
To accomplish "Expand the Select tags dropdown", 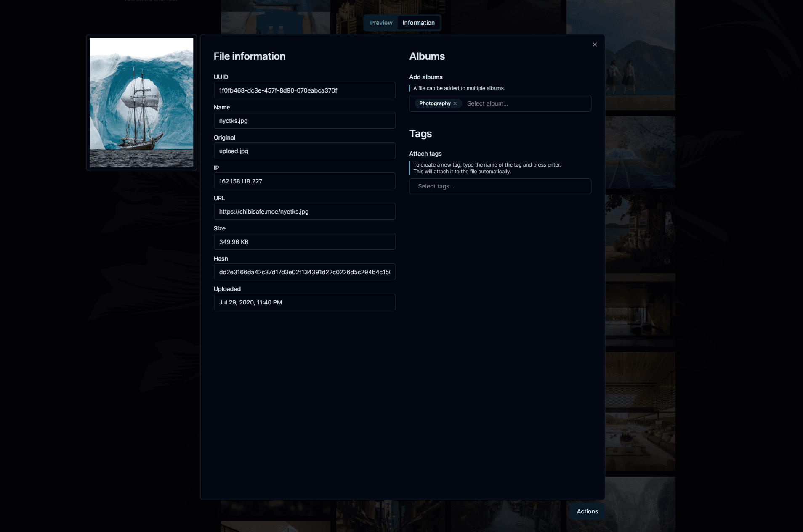I will coord(500,186).
